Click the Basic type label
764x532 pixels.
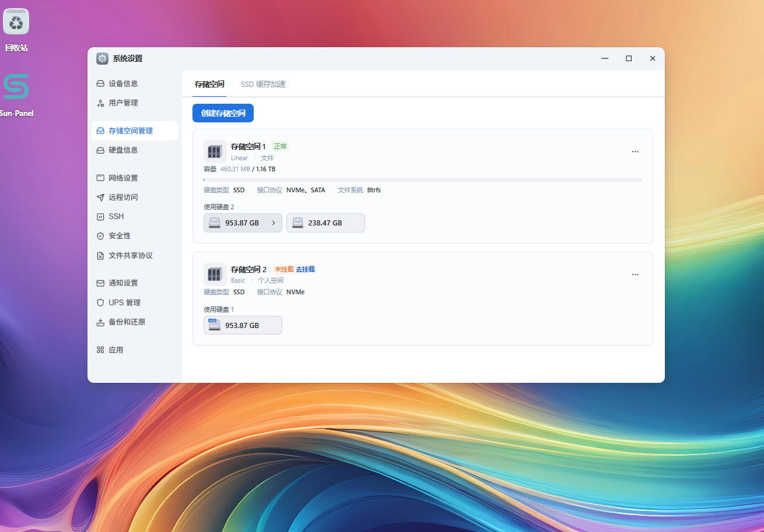(x=238, y=280)
